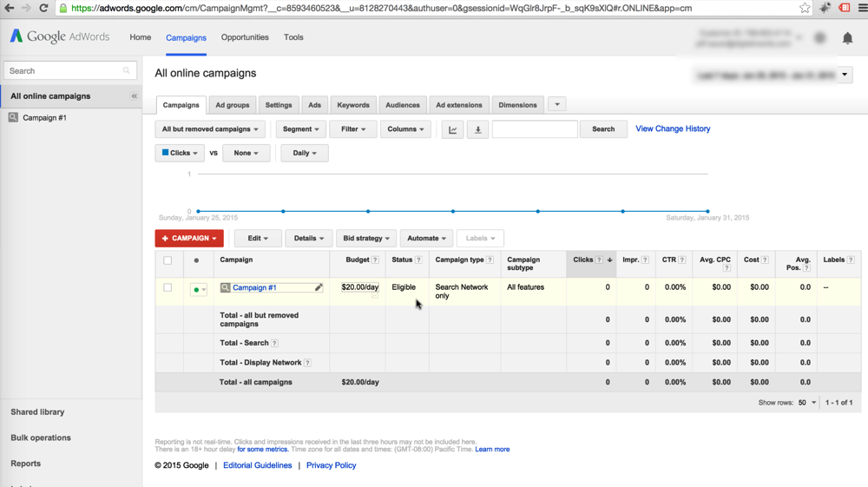The height and width of the screenshot is (487, 868).
Task: Toggle the select-all campaigns checkbox
Action: click(x=168, y=260)
